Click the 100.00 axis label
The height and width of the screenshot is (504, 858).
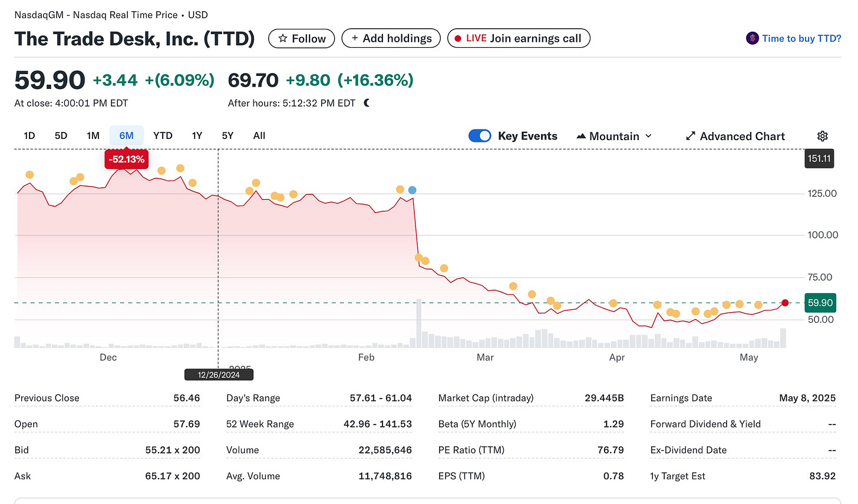tap(823, 235)
